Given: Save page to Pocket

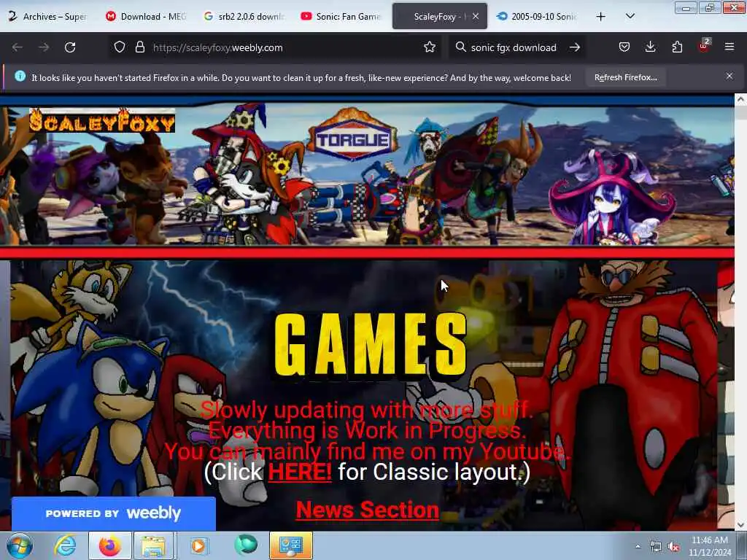Looking at the screenshot, I should tap(624, 47).
